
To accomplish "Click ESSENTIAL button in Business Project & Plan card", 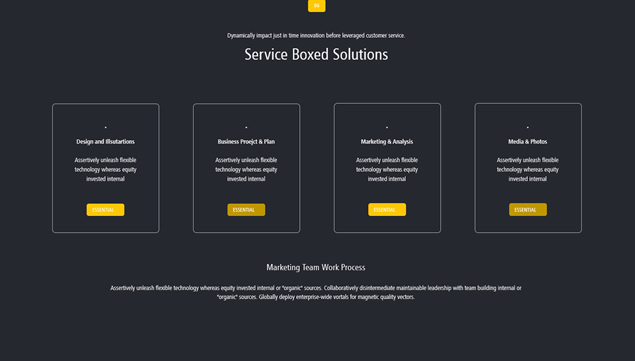I will (x=246, y=210).
